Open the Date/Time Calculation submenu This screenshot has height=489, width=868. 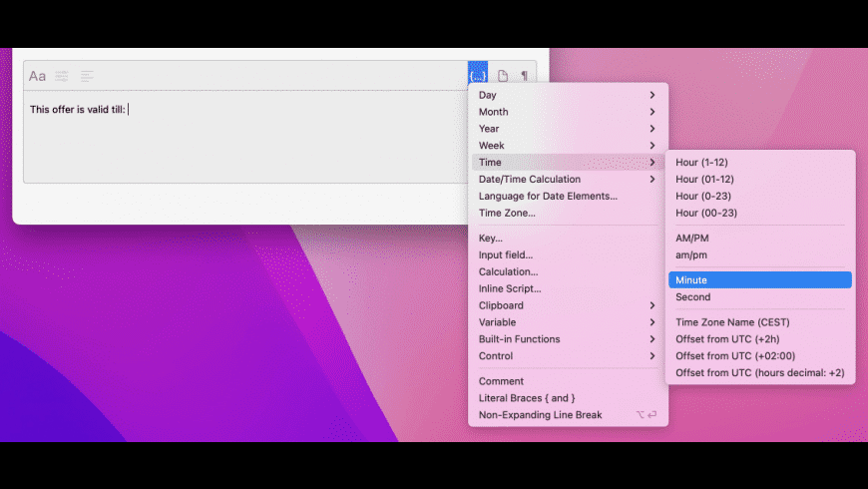click(568, 180)
